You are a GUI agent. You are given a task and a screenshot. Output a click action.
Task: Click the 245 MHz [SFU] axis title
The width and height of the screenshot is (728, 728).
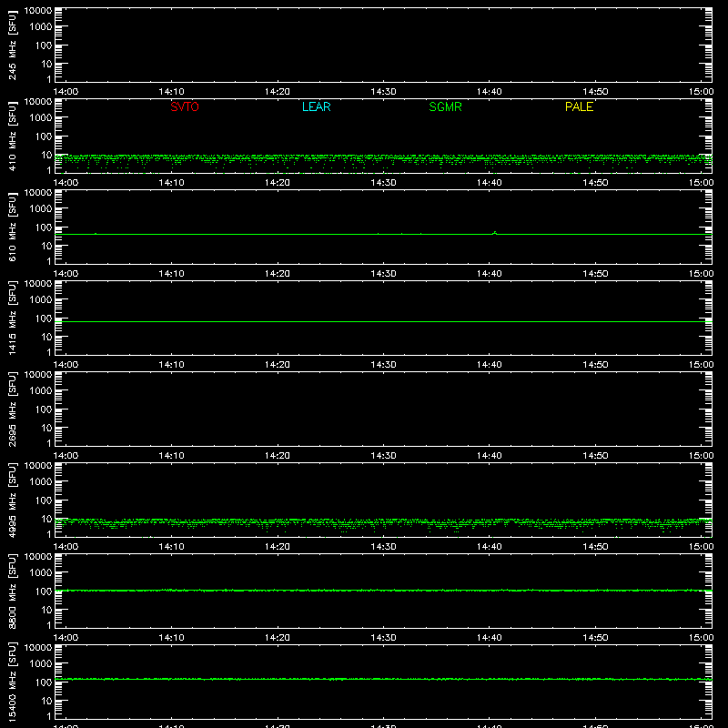tap(13, 45)
